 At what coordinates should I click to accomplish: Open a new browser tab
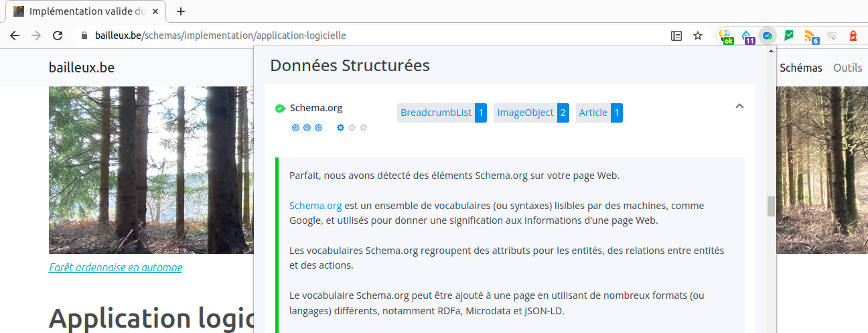180,11
